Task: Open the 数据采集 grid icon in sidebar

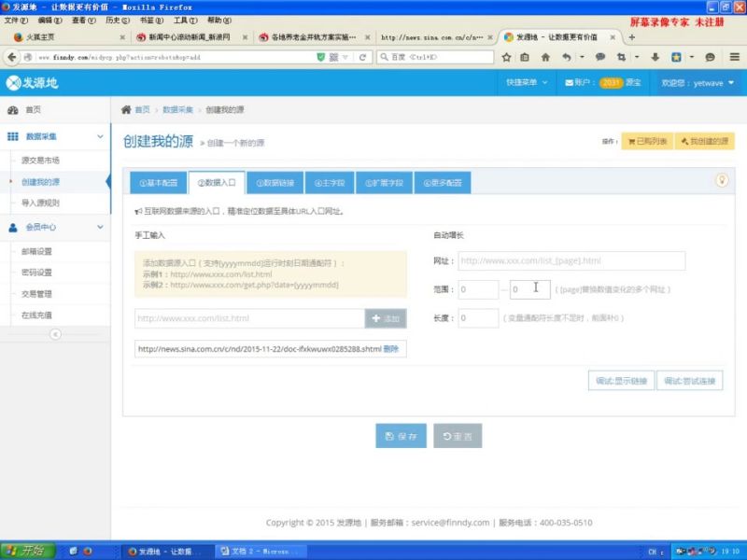Action: (11, 135)
